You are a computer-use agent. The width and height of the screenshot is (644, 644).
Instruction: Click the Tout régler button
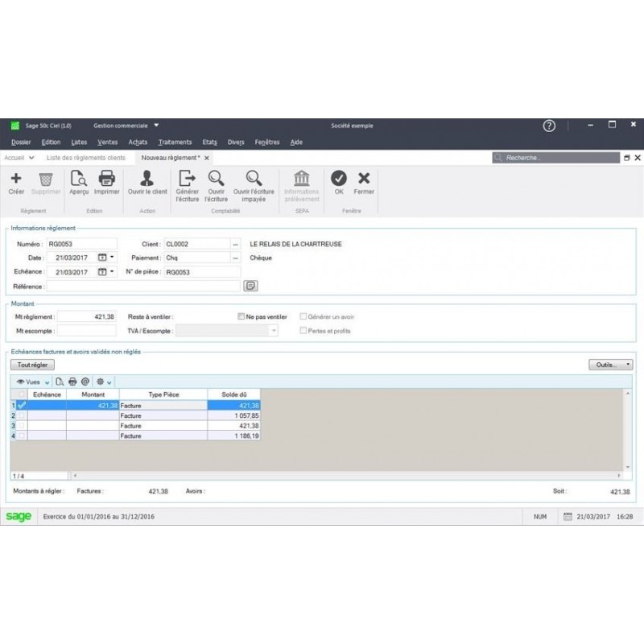tap(31, 364)
